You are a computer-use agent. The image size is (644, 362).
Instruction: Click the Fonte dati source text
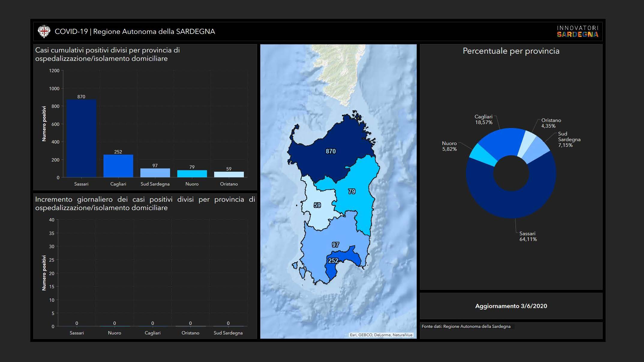click(x=466, y=326)
